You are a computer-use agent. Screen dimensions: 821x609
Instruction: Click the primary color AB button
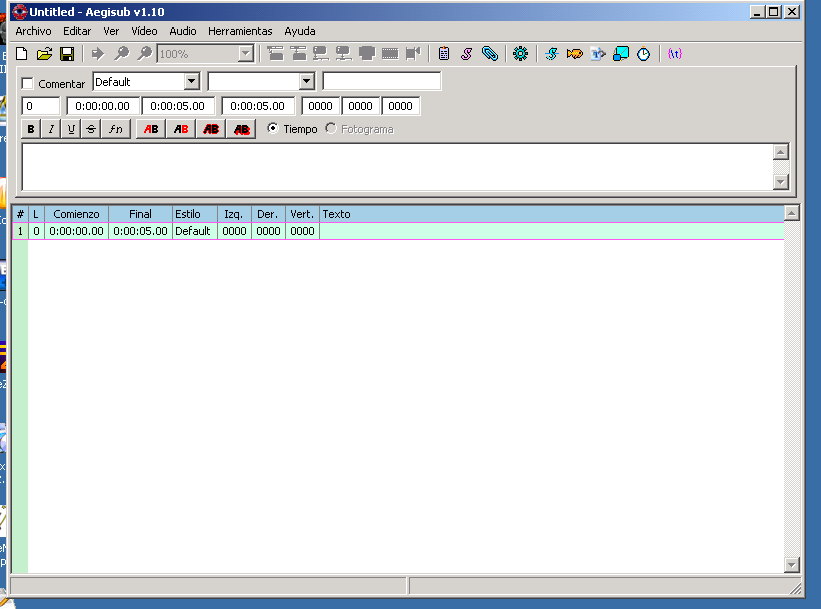(x=151, y=129)
